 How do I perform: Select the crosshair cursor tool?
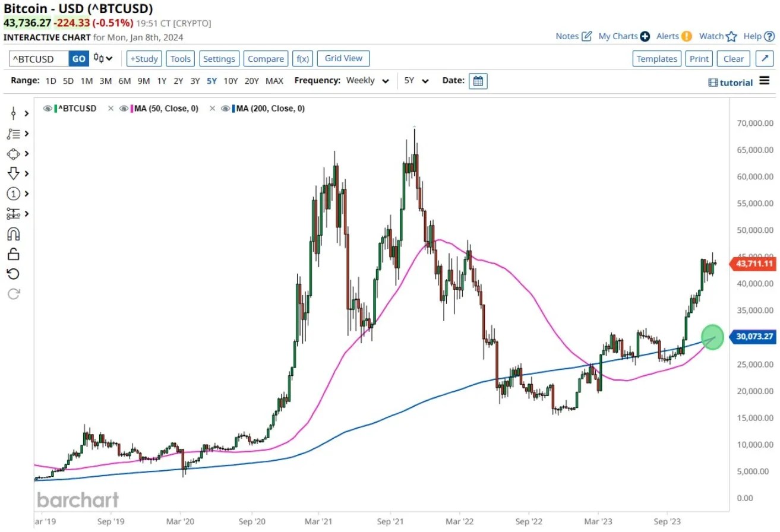tap(13, 113)
